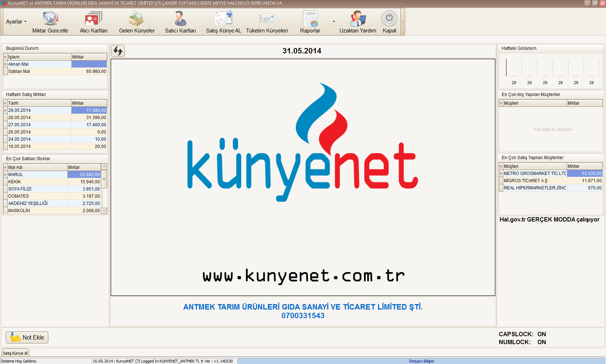Click the 53.439,00 customer quantity cell
The image size is (606, 364).
point(585,174)
